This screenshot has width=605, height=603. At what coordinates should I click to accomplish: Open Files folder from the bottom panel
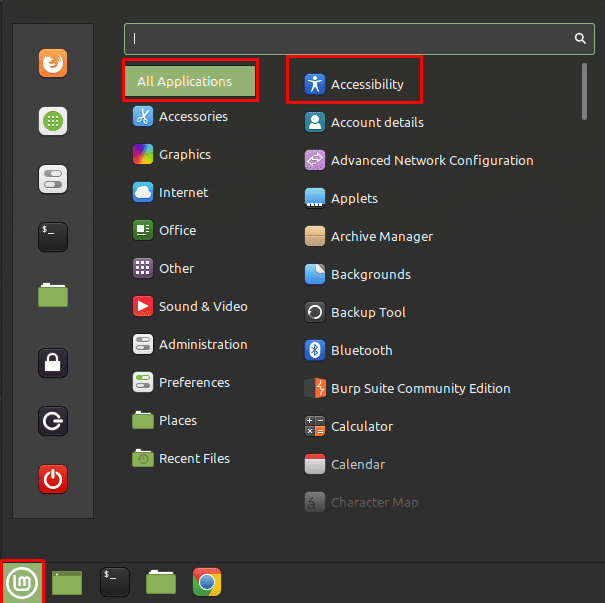[x=161, y=582]
